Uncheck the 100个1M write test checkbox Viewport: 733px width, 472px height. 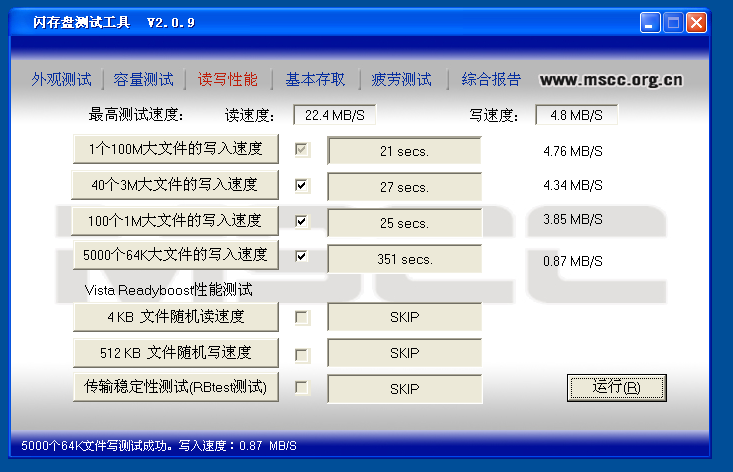[x=302, y=221]
